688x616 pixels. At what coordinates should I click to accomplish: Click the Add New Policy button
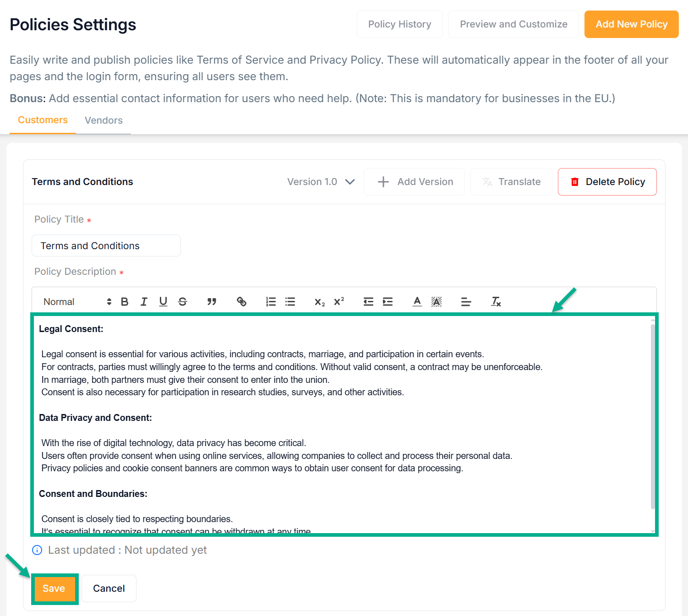631,24
